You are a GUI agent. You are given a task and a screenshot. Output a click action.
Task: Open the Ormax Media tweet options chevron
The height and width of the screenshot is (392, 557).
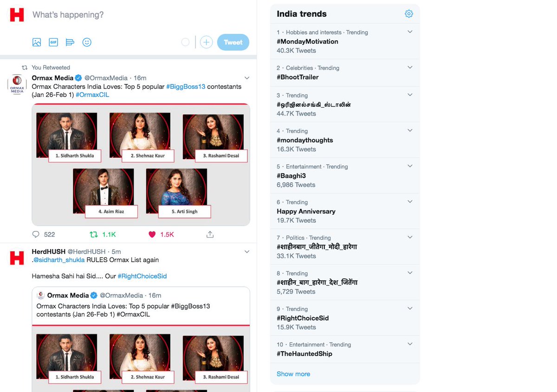pos(247,78)
